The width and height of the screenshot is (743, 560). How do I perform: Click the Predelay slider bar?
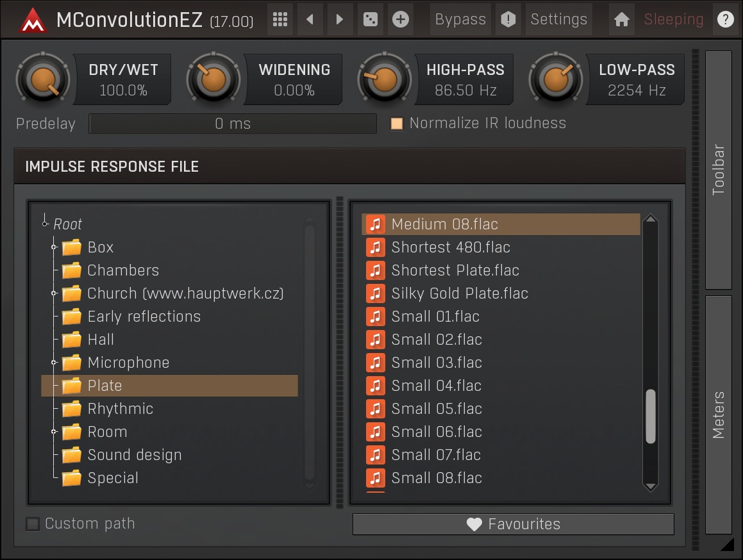(233, 124)
